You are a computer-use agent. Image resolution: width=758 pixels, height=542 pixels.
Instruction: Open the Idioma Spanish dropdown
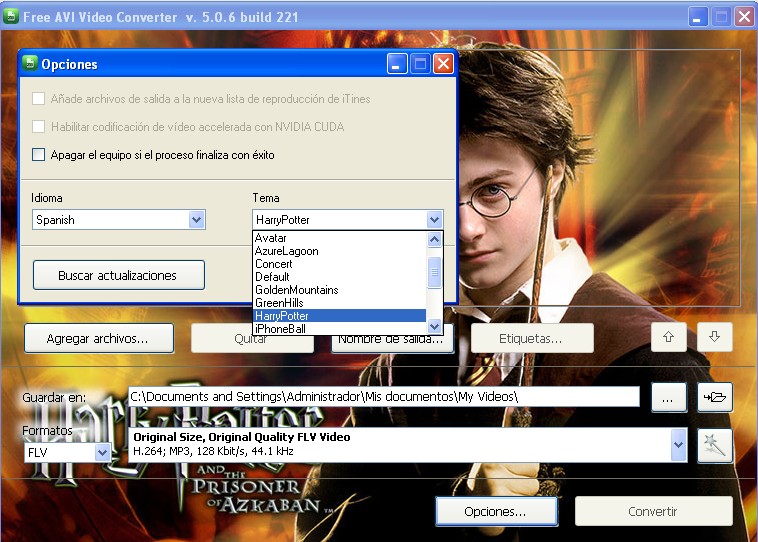[119, 220]
